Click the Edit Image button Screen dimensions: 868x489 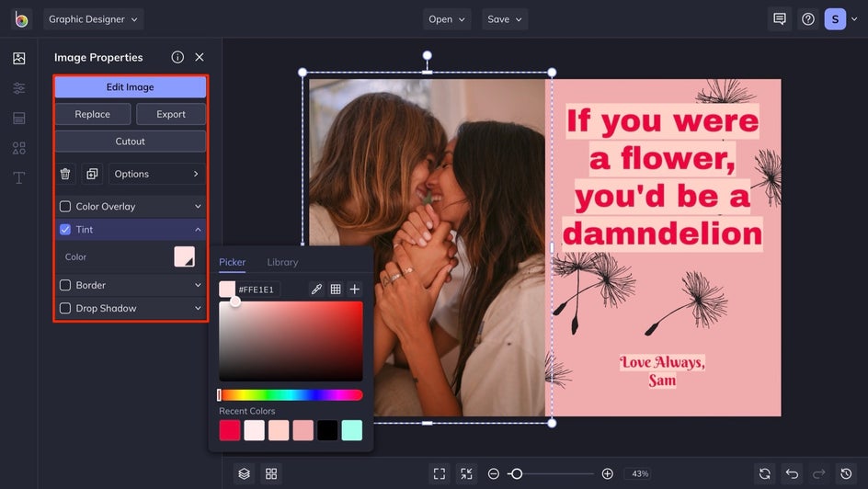(130, 86)
